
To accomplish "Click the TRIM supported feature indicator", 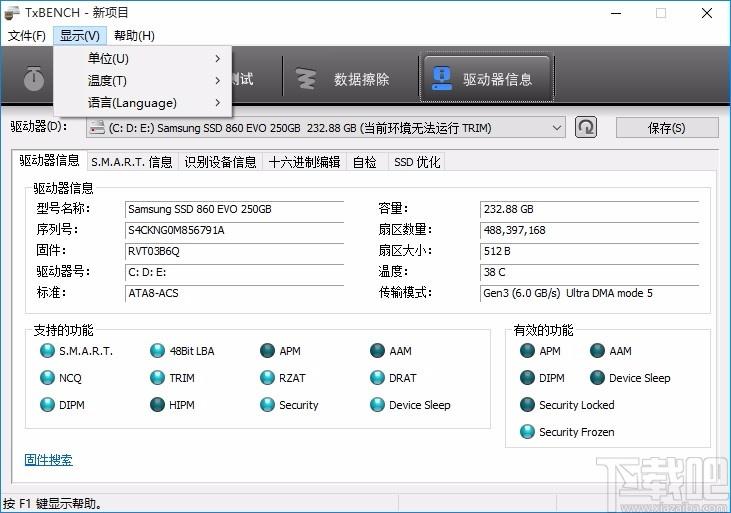I will 157,378.
